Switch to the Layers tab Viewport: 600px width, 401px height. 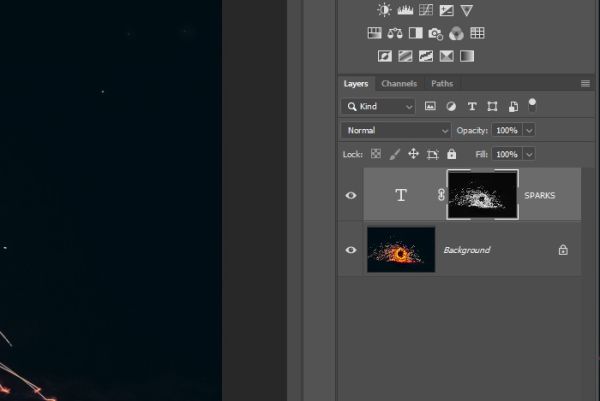(x=355, y=83)
